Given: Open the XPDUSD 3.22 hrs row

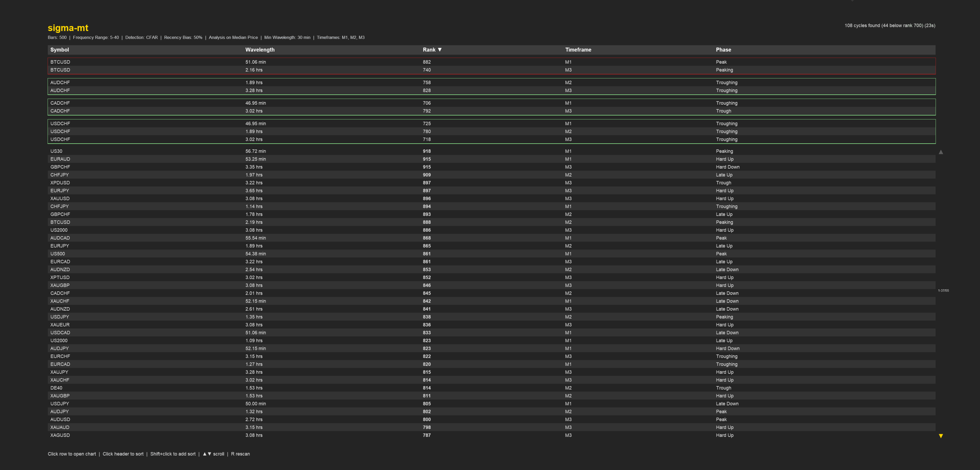Looking at the screenshot, I should (x=254, y=183).
